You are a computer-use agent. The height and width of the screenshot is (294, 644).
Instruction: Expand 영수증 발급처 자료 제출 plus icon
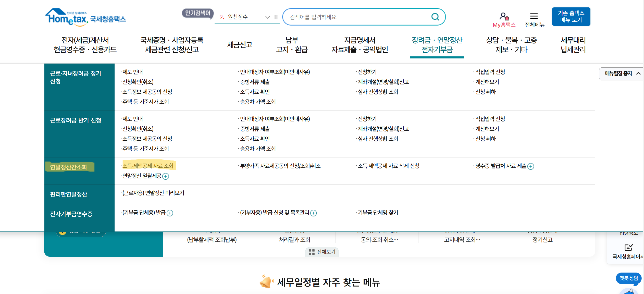tap(531, 166)
